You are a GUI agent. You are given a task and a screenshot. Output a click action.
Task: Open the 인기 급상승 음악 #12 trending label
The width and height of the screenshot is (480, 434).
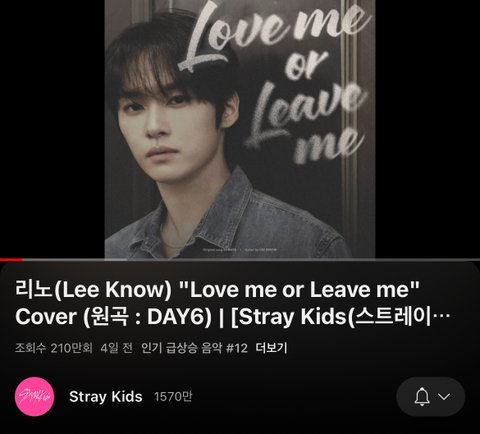pos(194,348)
